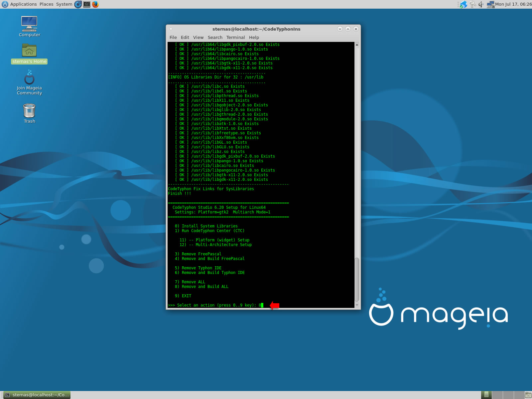Click the Mageia update applet globe icon

pyautogui.click(x=463, y=4)
